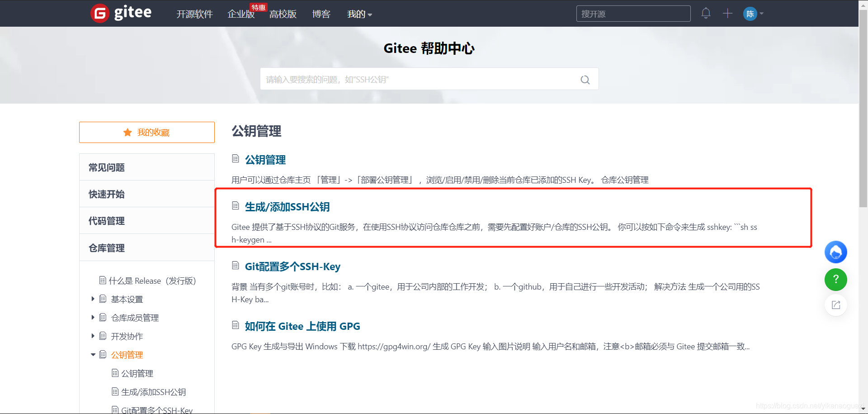Click document icon beside Git配置多个SSH-Key article
The image size is (868, 414).
236,265
